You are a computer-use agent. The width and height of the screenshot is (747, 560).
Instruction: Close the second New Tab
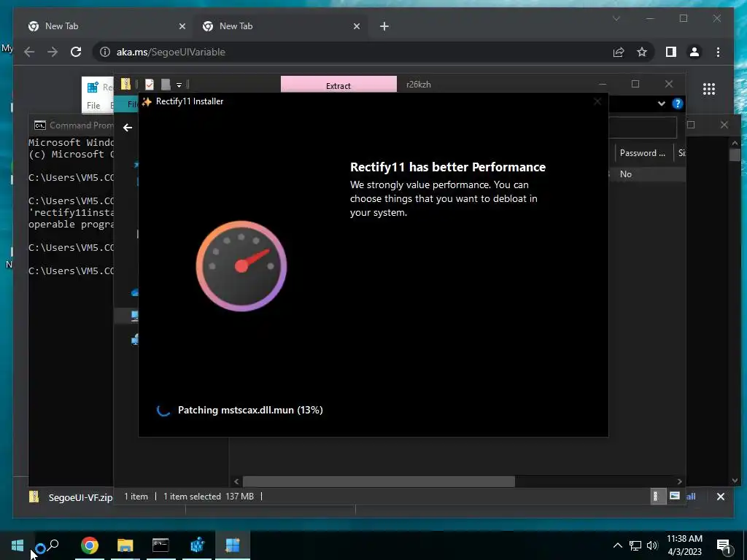click(x=356, y=27)
